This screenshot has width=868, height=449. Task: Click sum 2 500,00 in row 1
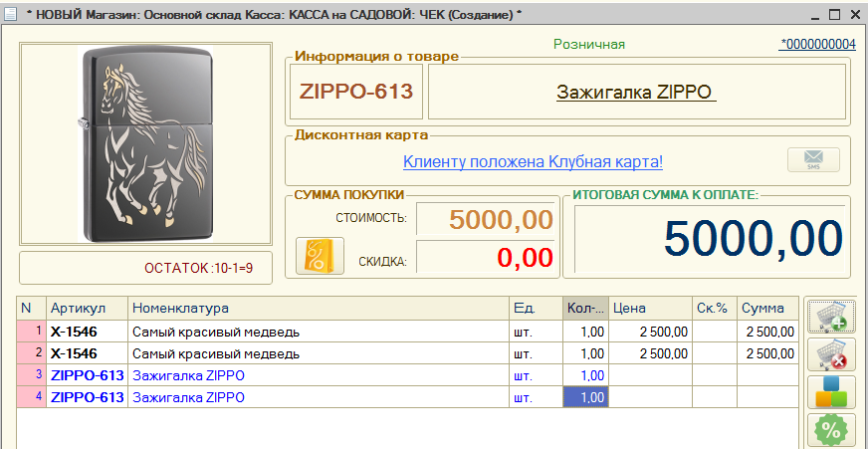(x=767, y=332)
